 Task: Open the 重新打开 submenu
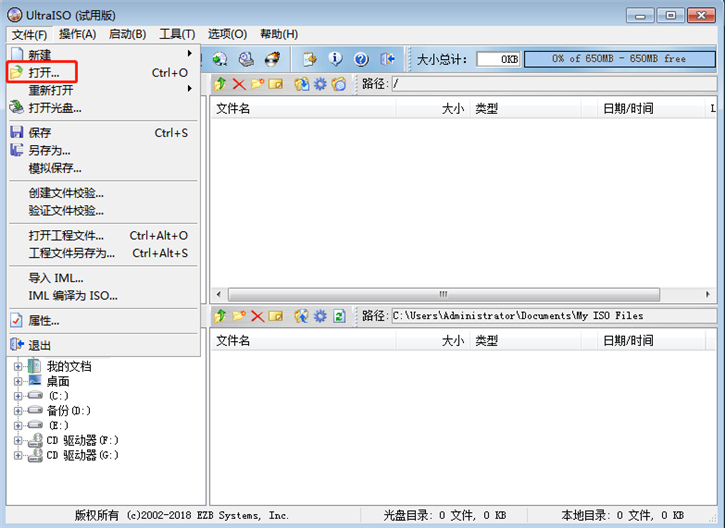click(103, 90)
